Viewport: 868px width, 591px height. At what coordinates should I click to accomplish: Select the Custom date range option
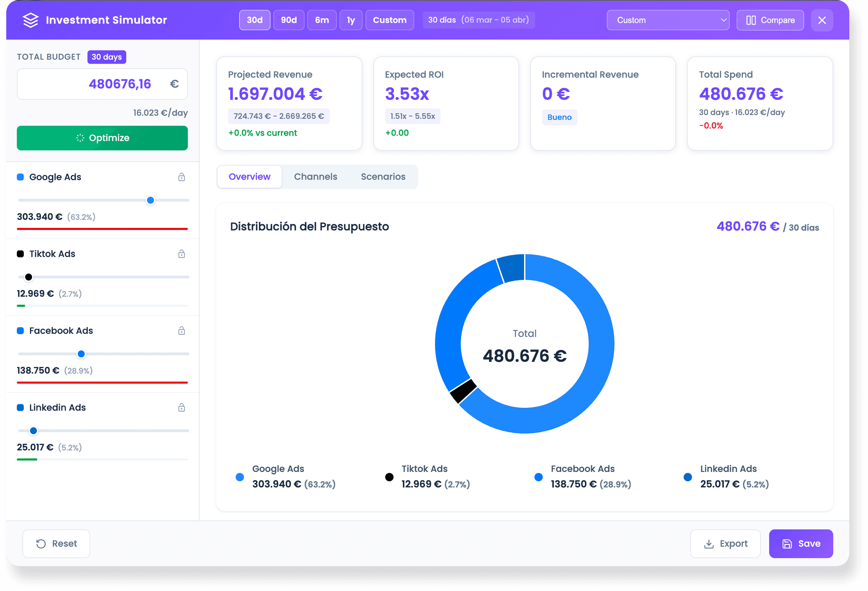389,20
